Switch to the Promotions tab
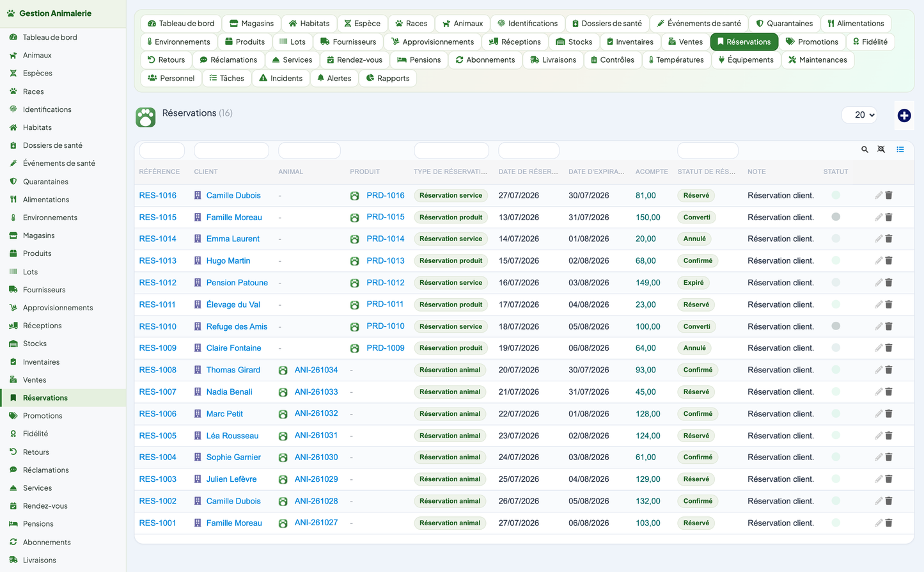 [811, 42]
